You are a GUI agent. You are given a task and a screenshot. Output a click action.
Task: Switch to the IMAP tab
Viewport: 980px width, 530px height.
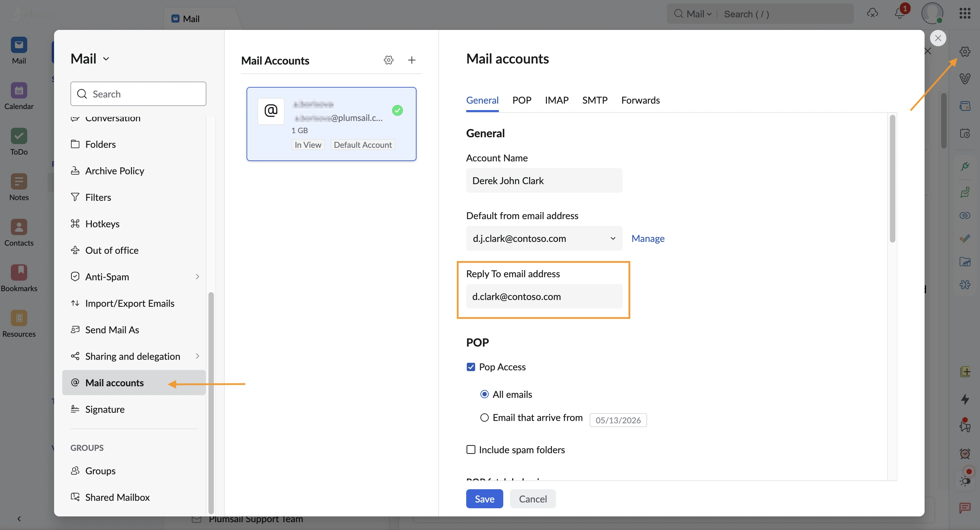(x=557, y=100)
